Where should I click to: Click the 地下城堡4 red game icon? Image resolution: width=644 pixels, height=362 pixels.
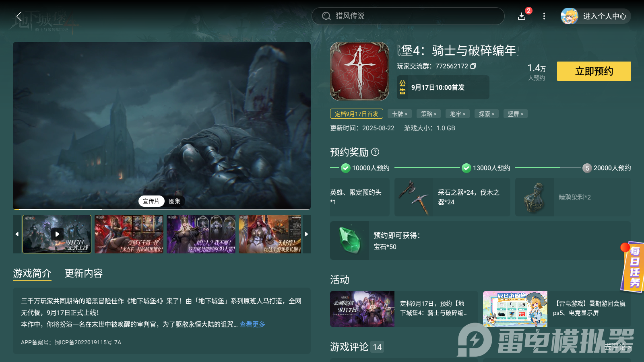tap(359, 71)
